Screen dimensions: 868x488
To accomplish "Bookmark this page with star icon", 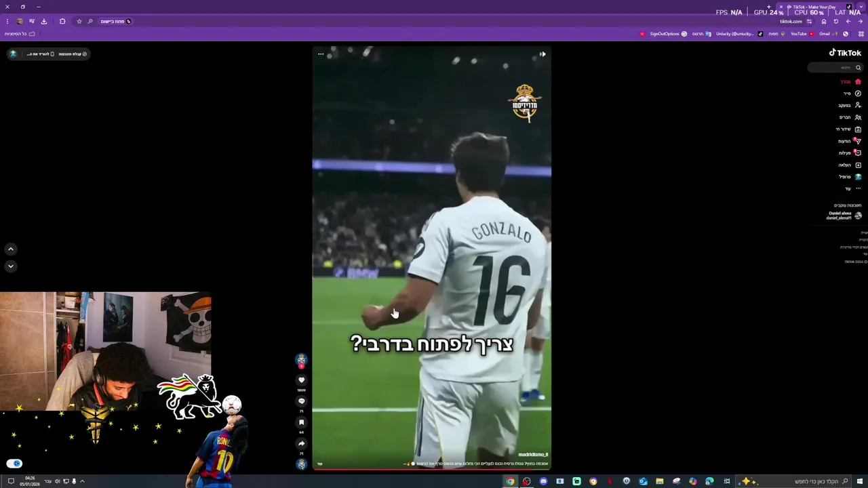I will [x=79, y=22].
